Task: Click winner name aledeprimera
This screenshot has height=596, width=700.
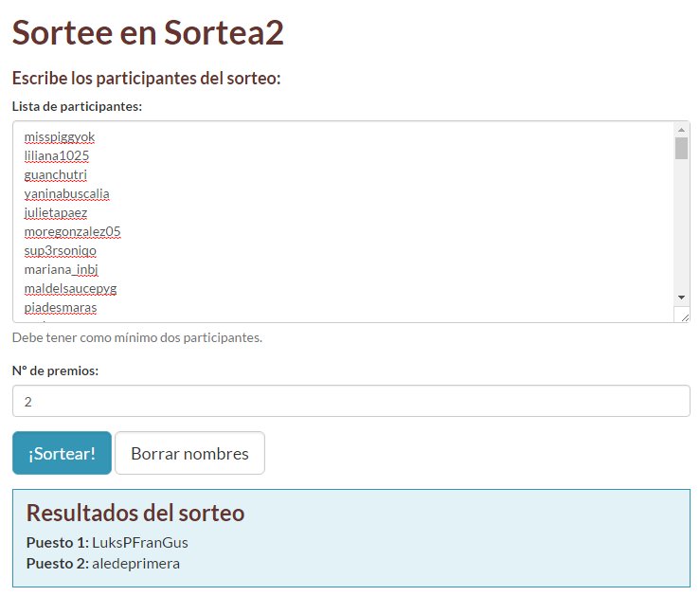Action: [135, 564]
